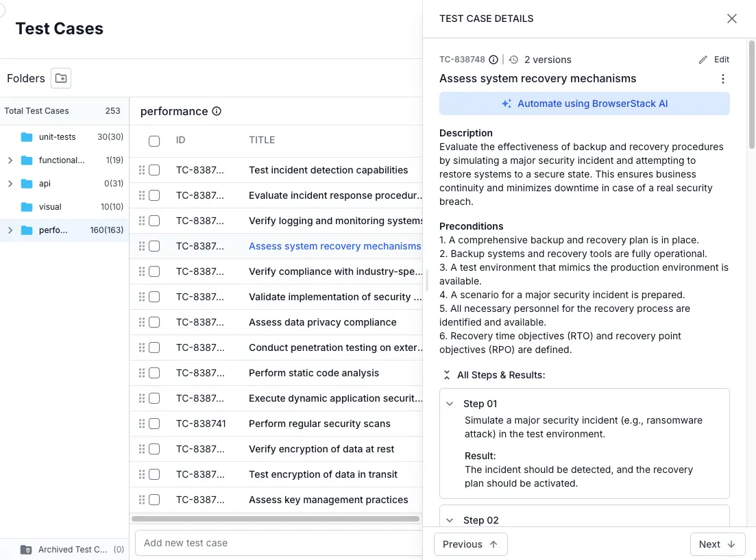Click the add new folder icon

coord(61,78)
